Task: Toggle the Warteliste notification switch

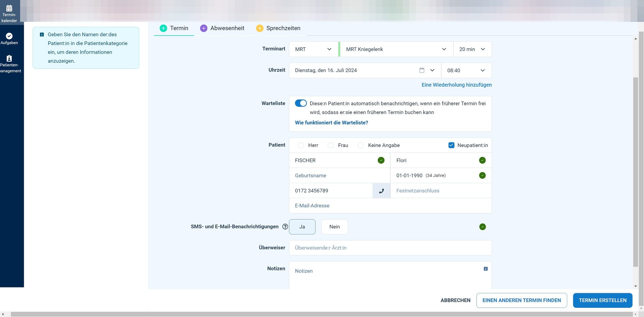Action: coord(301,103)
